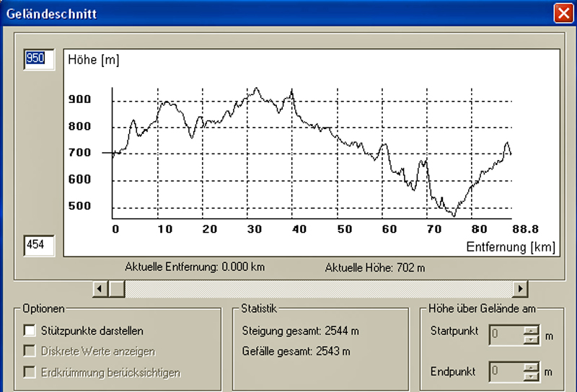Decrease Startpunkt height with down arrow
The width and height of the screenshot is (577, 392).
(x=530, y=339)
